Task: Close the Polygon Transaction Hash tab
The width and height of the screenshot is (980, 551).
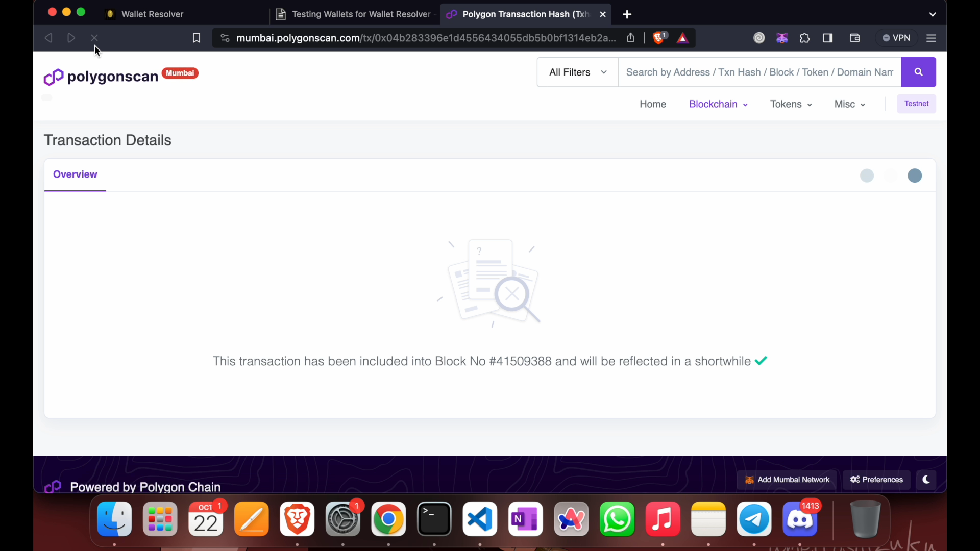Action: click(x=603, y=14)
